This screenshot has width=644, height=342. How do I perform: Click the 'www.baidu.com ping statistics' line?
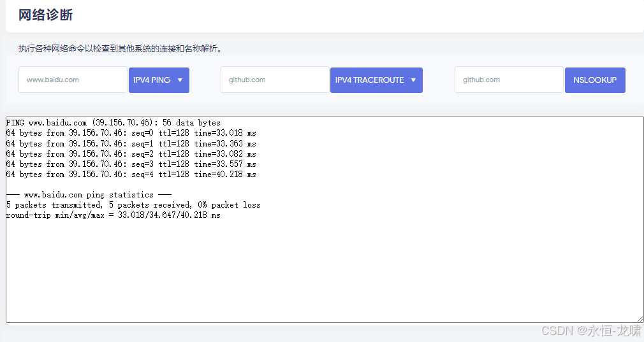coord(89,195)
